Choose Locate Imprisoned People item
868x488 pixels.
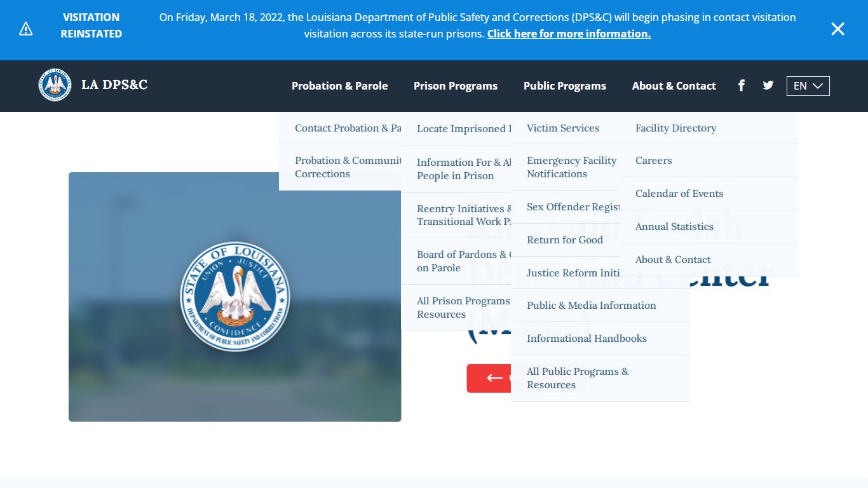coord(456,128)
